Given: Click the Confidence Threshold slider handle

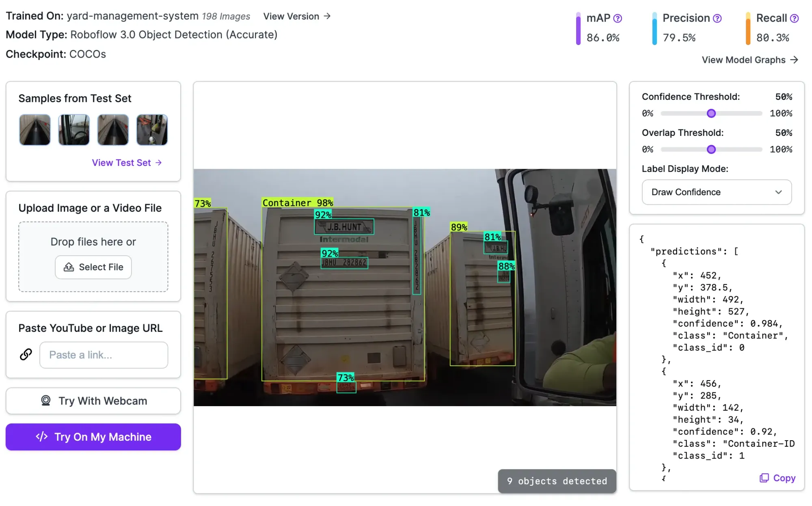Looking at the screenshot, I should (x=711, y=114).
